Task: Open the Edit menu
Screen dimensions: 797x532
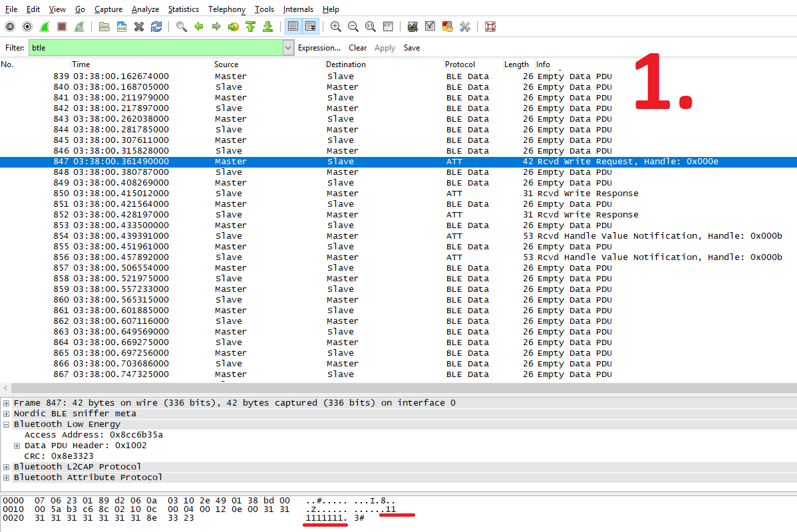Action: click(x=33, y=9)
